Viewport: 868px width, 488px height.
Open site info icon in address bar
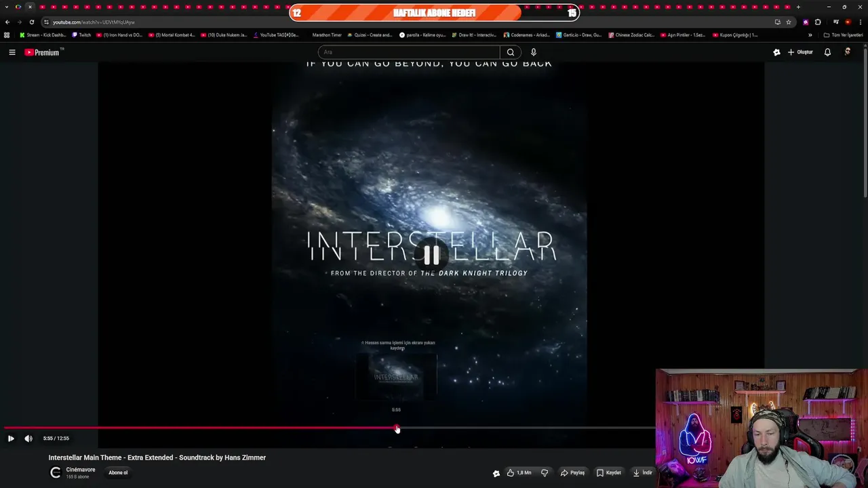(46, 22)
